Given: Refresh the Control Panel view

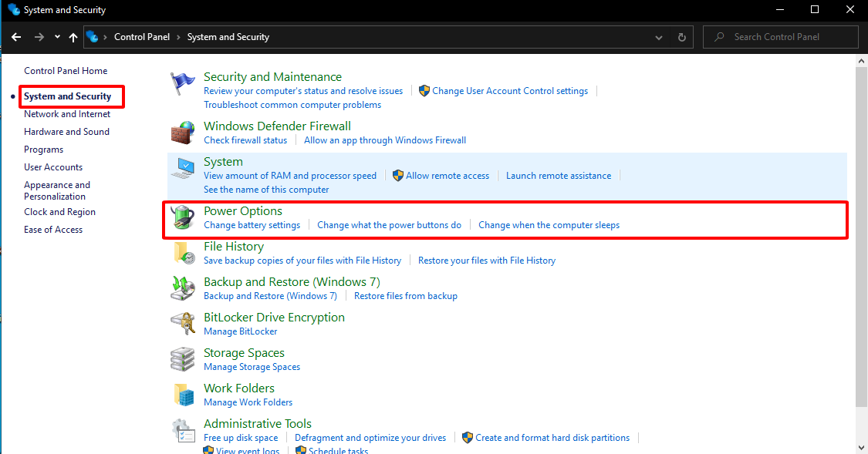Looking at the screenshot, I should coord(681,37).
